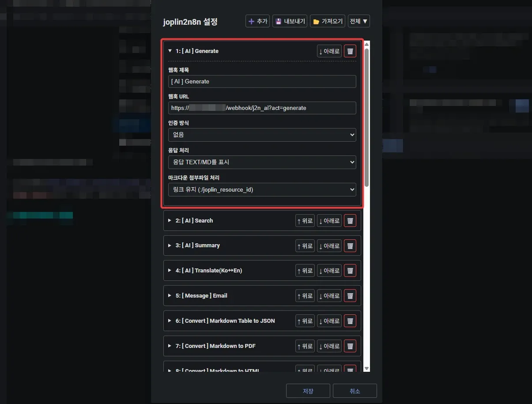Click the list scrollbar thumb
This screenshot has width=532, height=404.
pos(367,117)
